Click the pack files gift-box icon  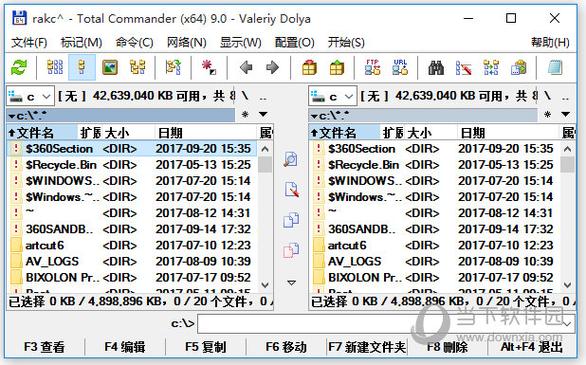[309, 68]
